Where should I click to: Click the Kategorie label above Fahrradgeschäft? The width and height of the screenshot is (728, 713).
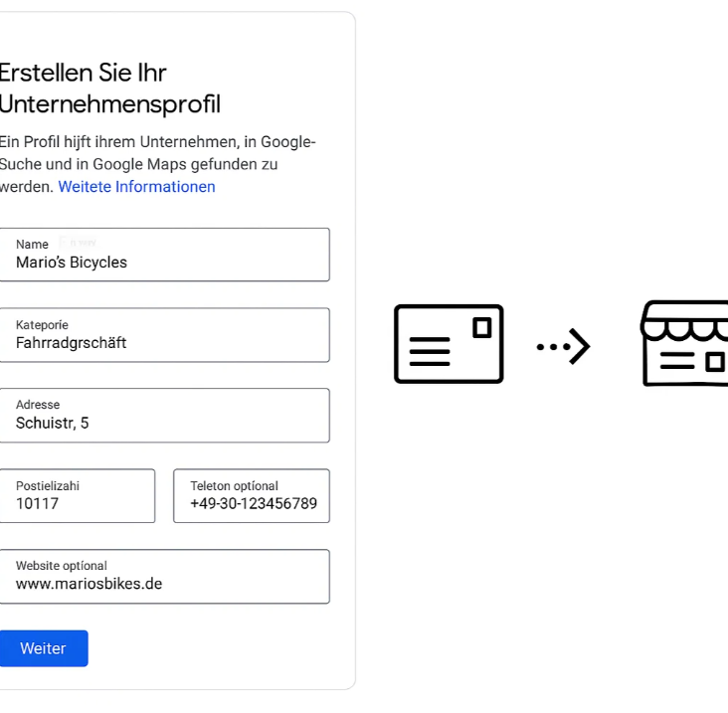(42, 324)
